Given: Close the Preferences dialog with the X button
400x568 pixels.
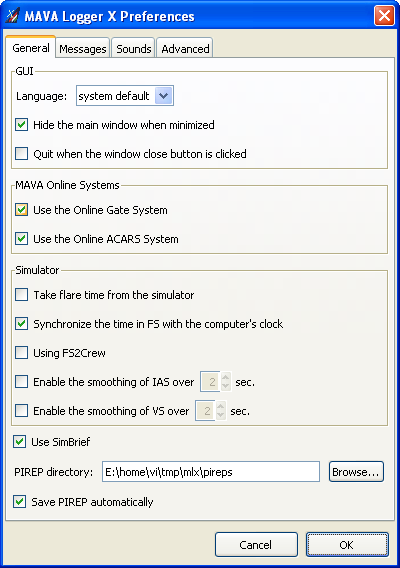Looking at the screenshot, I should (384, 16).
